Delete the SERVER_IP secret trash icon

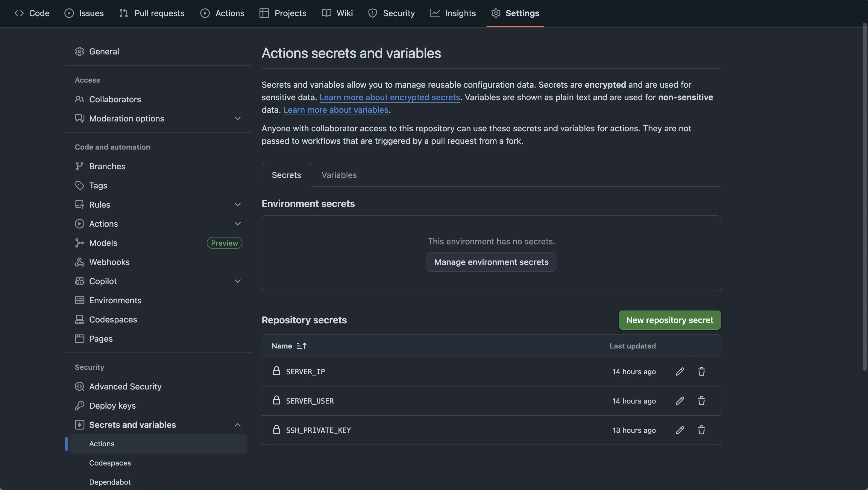tap(702, 372)
